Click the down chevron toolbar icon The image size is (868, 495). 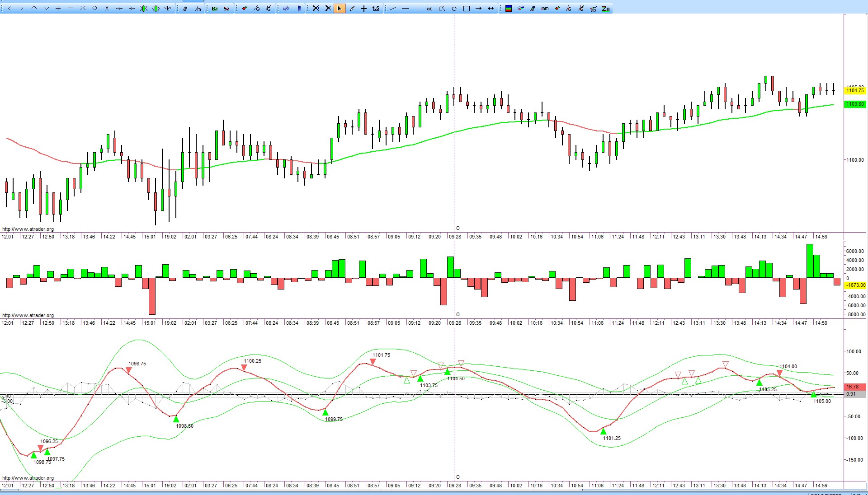[46, 9]
